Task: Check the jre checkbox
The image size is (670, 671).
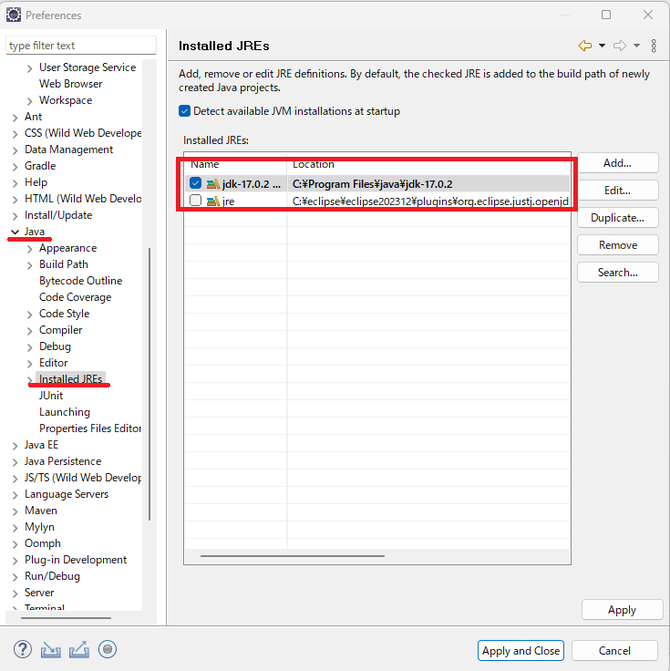Action: coord(196,200)
